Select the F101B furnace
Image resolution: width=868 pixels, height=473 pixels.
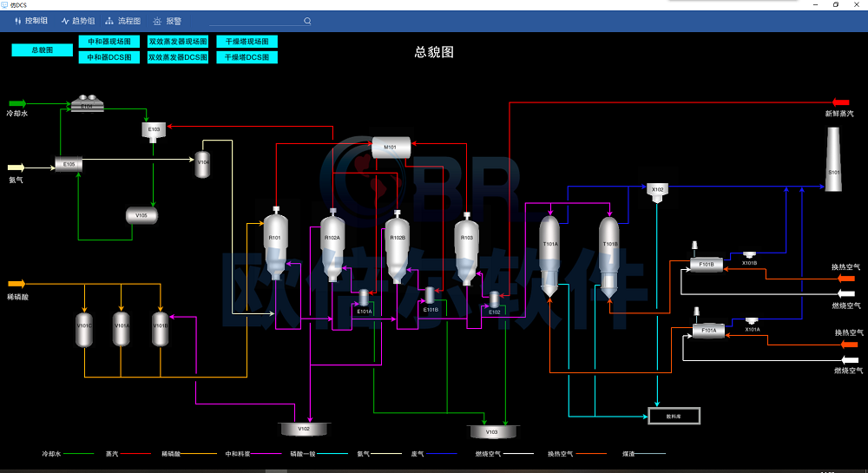click(x=706, y=265)
